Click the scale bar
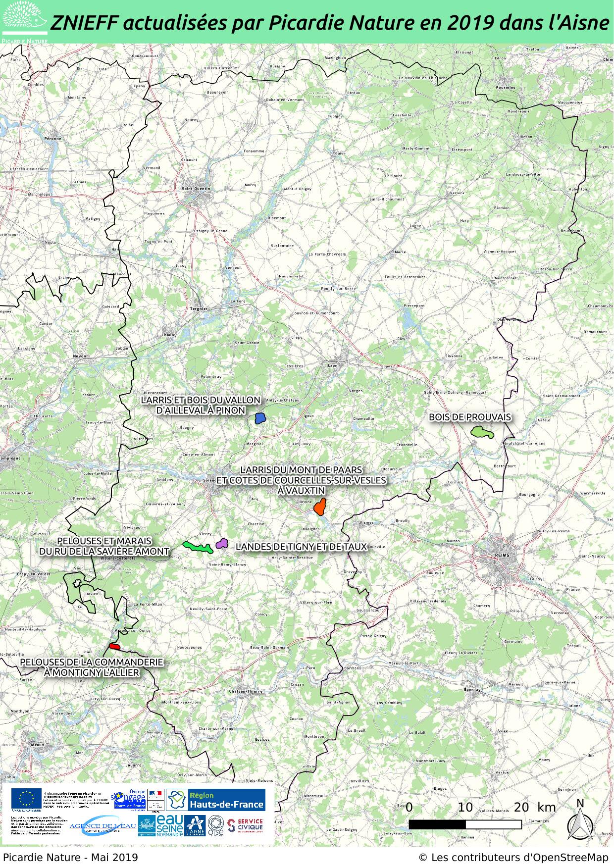614x868 pixels. [465, 824]
